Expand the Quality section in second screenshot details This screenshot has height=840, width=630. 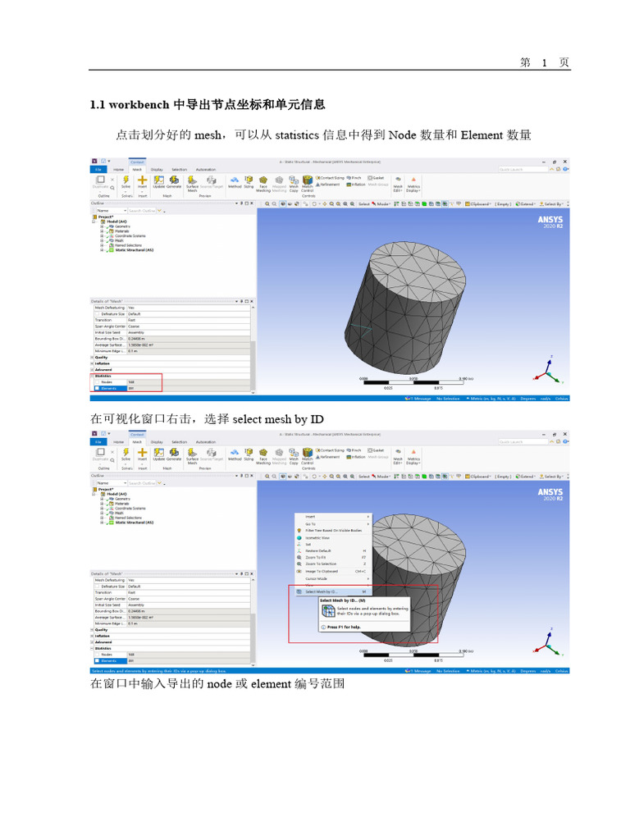92,630
